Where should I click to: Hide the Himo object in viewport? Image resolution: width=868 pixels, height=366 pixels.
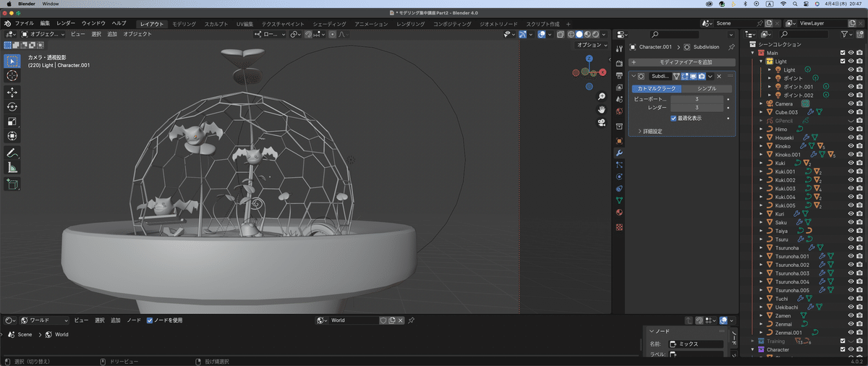click(x=851, y=129)
